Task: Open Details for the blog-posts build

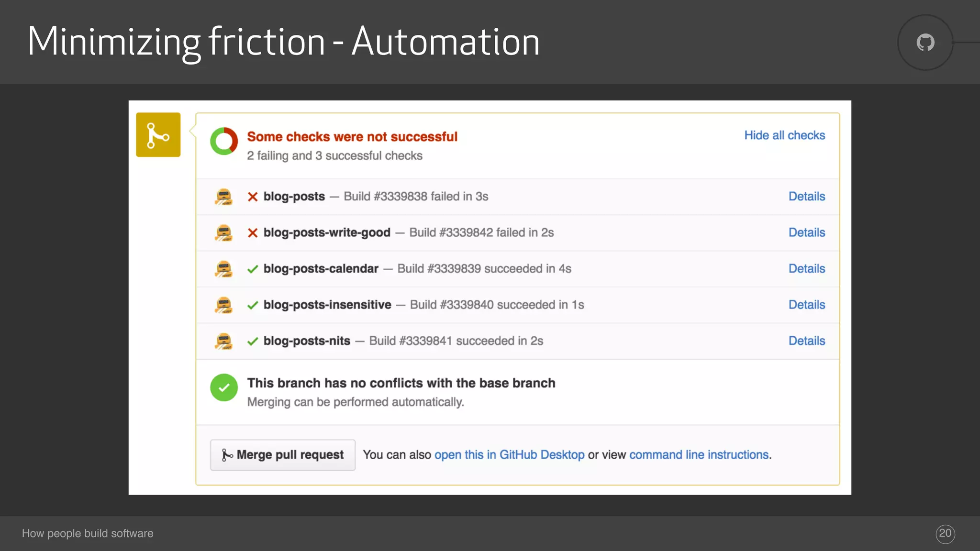Action: [807, 197]
